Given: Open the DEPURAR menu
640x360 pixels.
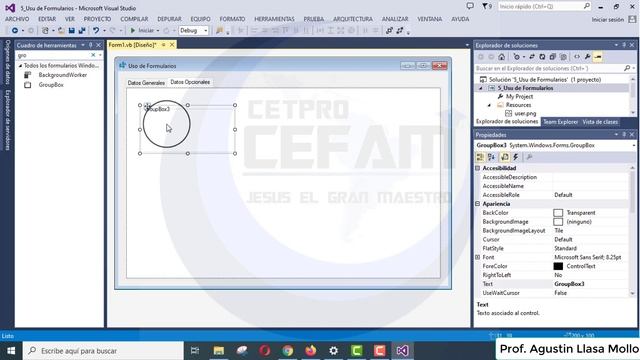Looking at the screenshot, I should [169, 19].
